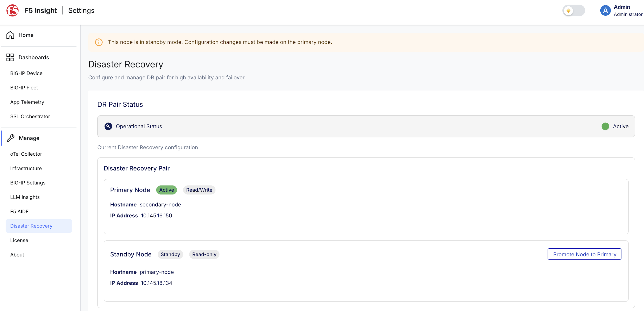
Task: Click Promote Node to Primary button
Action: click(x=585, y=254)
